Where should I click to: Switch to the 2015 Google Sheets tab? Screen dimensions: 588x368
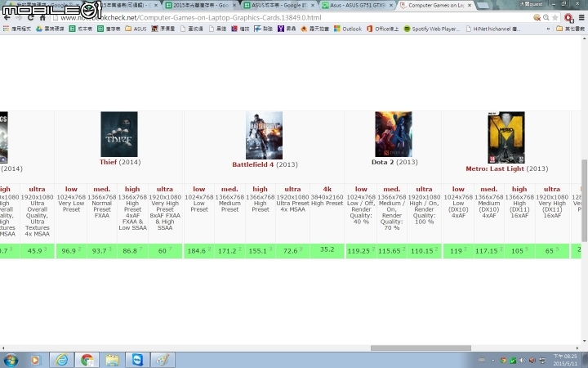click(x=200, y=5)
